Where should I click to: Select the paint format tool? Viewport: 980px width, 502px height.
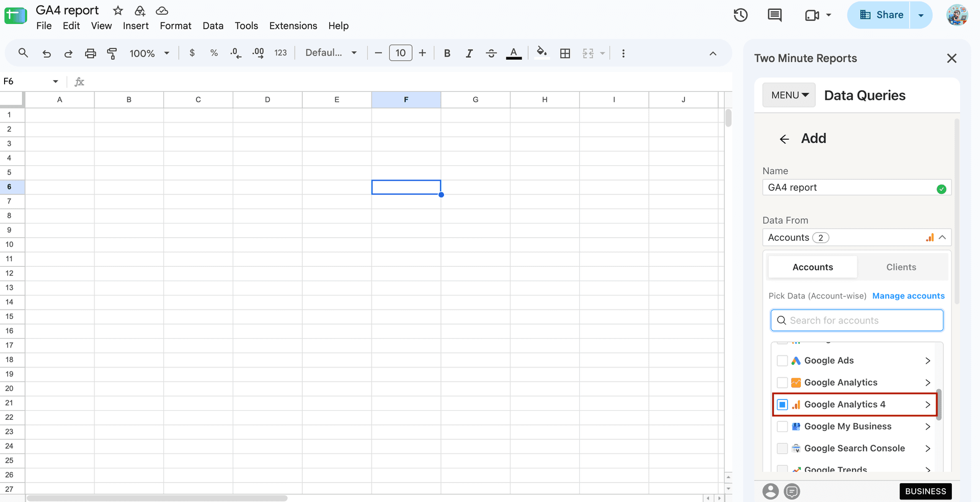[x=112, y=53]
